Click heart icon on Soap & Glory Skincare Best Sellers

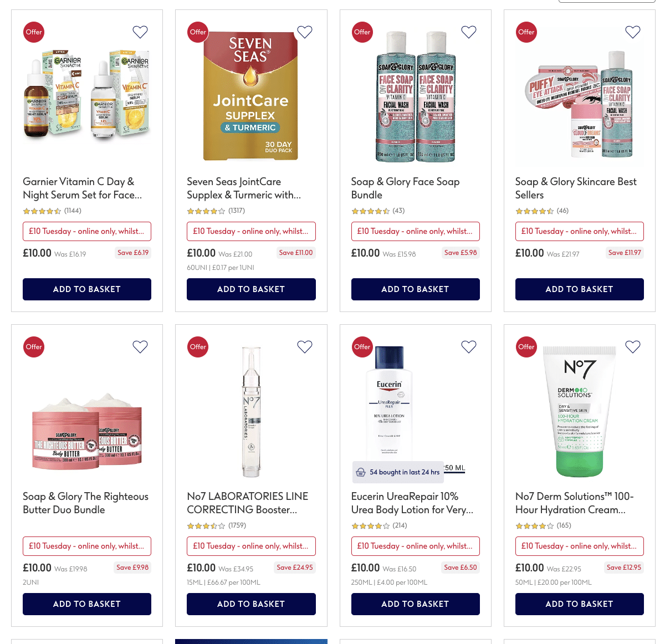point(633,32)
